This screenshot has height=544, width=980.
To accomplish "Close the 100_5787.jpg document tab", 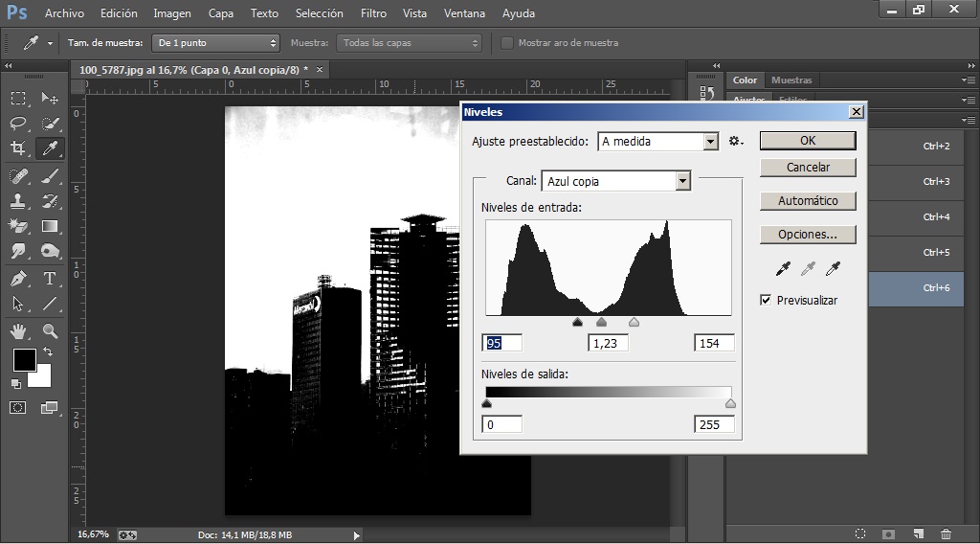I will (x=320, y=69).
